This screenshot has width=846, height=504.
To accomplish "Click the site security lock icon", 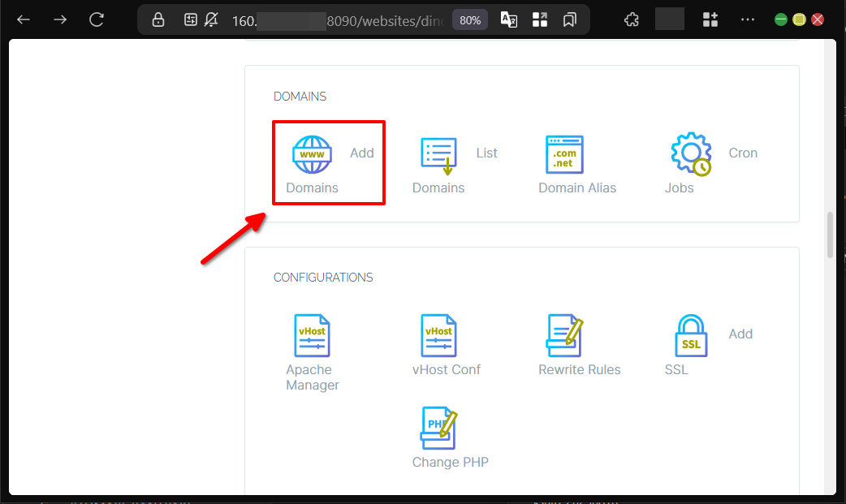I will click(158, 19).
